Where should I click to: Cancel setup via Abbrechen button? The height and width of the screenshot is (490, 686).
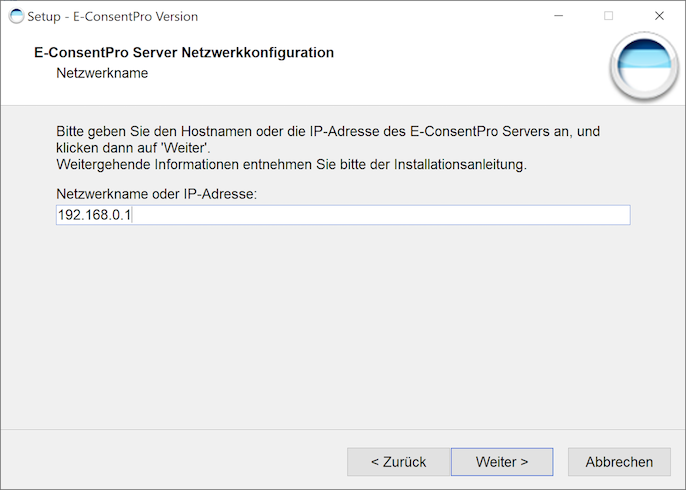click(619, 462)
